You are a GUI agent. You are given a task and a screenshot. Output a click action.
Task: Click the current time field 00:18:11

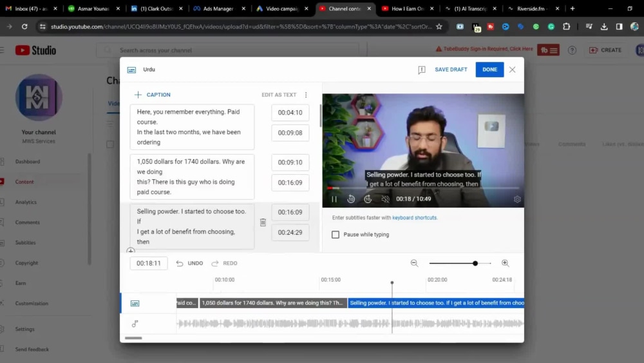pyautogui.click(x=149, y=263)
